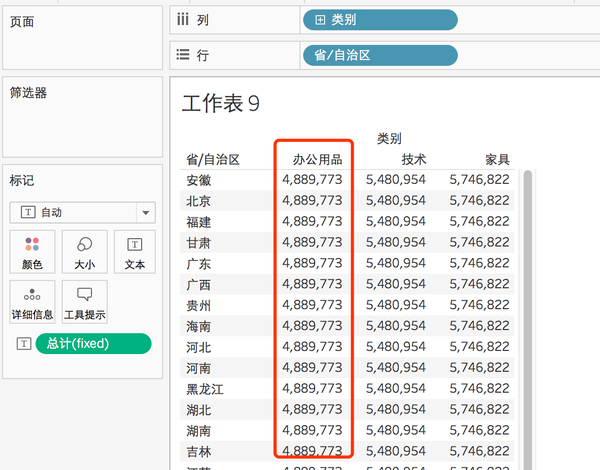
Task: Open the 文本 (Text) mark card
Action: [x=135, y=252]
